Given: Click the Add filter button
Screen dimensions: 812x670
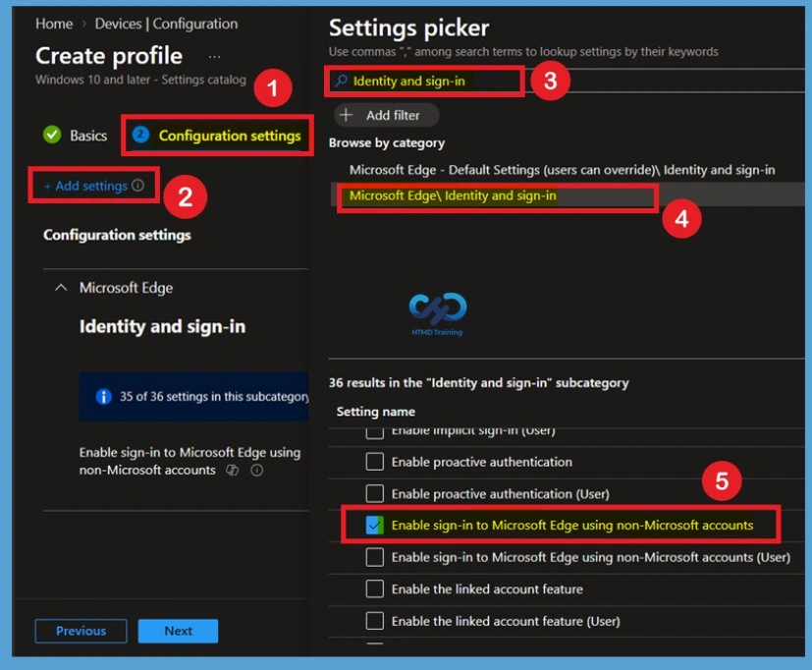Looking at the screenshot, I should [387, 115].
